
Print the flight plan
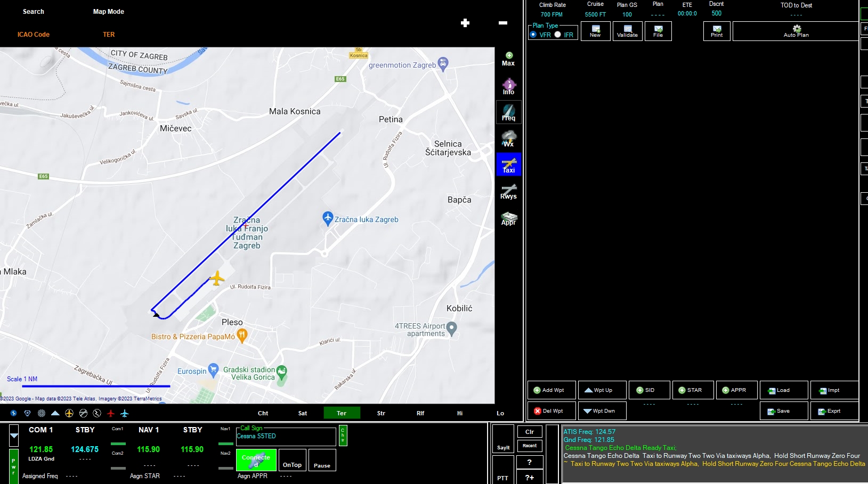(x=717, y=31)
